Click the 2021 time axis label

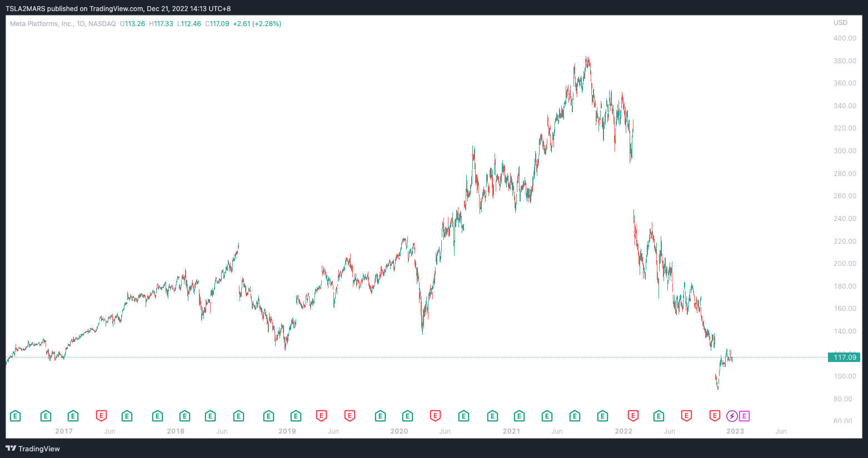511,431
